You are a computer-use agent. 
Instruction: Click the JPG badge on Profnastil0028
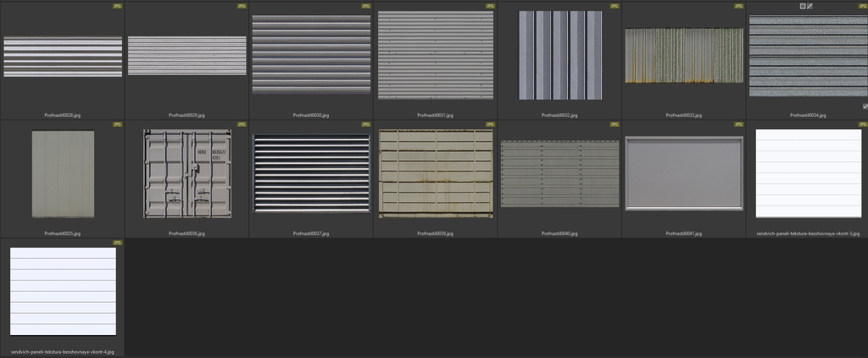pos(117,5)
